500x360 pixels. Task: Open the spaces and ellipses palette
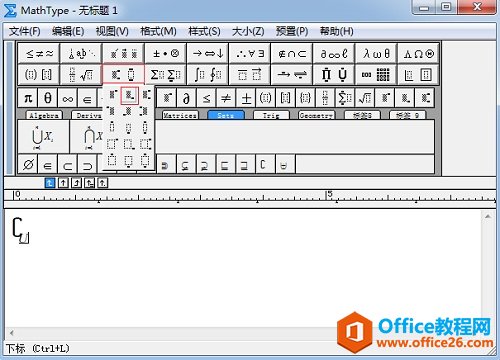[81, 53]
